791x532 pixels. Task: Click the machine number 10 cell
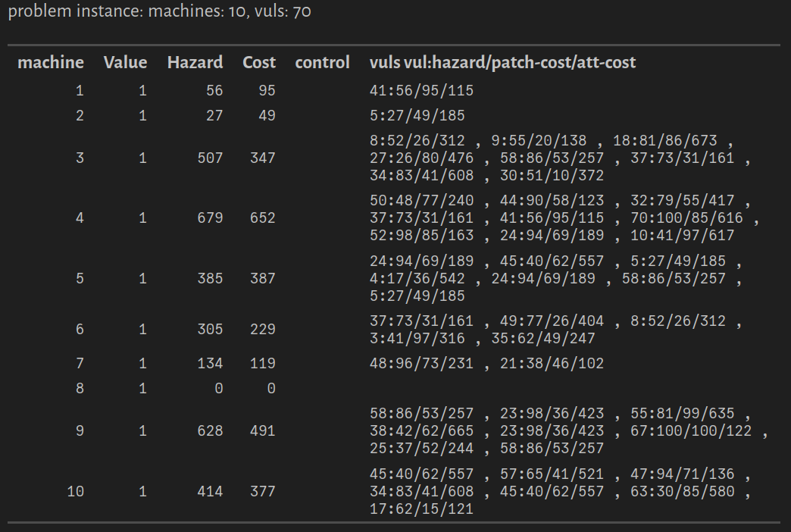76,492
